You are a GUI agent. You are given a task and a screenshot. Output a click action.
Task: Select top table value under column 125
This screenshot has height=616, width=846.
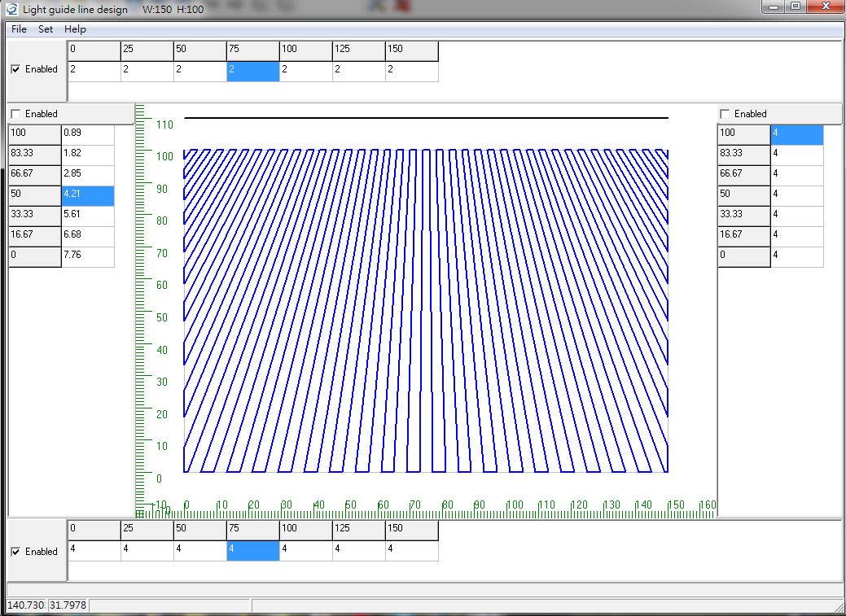(359, 71)
